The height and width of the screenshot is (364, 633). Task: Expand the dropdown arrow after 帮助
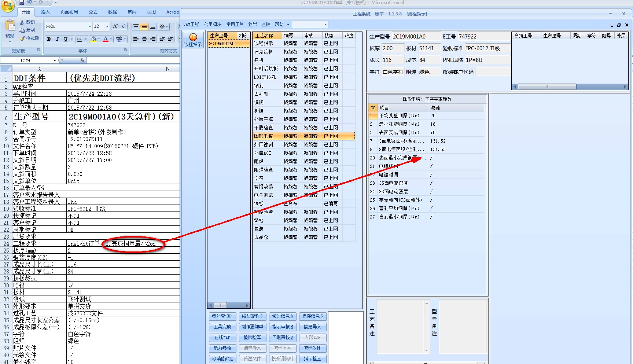[288, 25]
